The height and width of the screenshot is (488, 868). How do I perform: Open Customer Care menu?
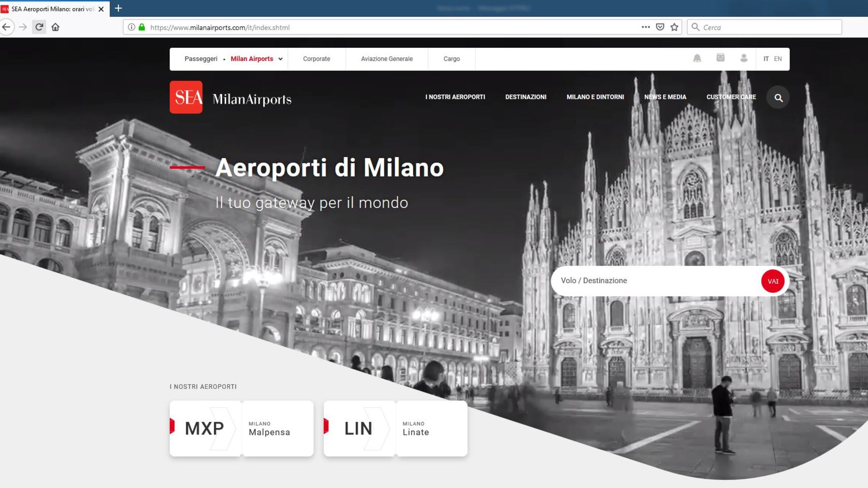pyautogui.click(x=731, y=97)
